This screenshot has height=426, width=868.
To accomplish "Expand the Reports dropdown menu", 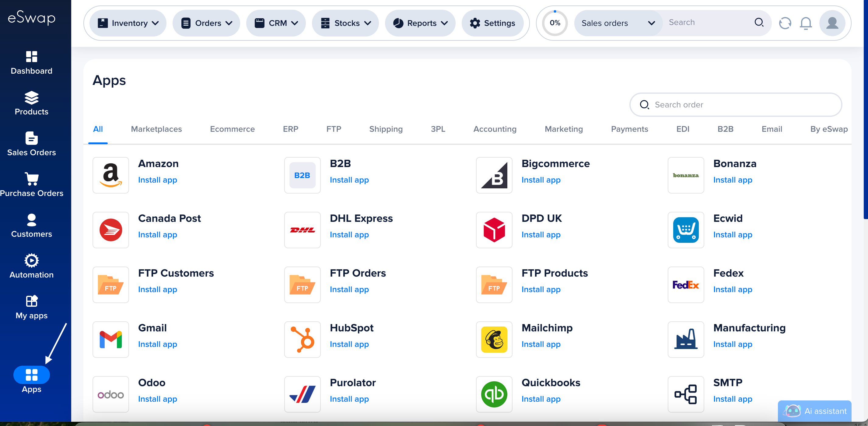I will pos(420,23).
